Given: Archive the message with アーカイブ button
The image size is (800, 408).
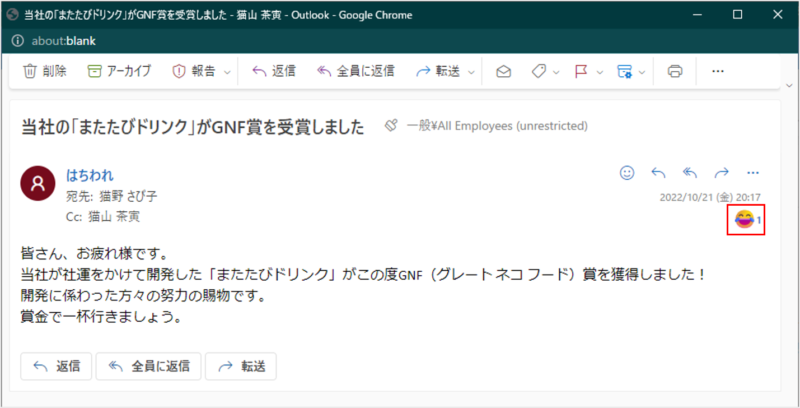Looking at the screenshot, I should pyautogui.click(x=119, y=71).
